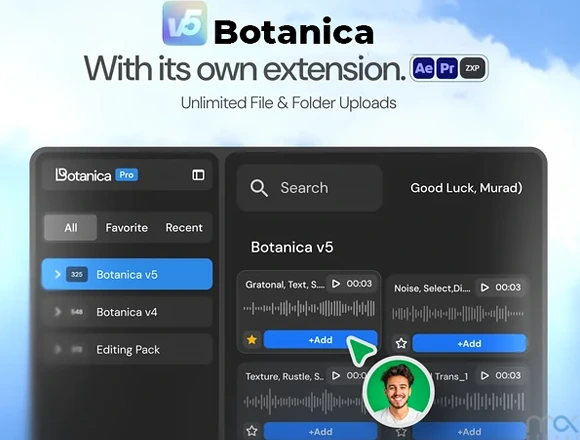Viewport: 580px width, 440px height.
Task: Unfavorite the Gratonal sound with yellow star
Action: (252, 339)
